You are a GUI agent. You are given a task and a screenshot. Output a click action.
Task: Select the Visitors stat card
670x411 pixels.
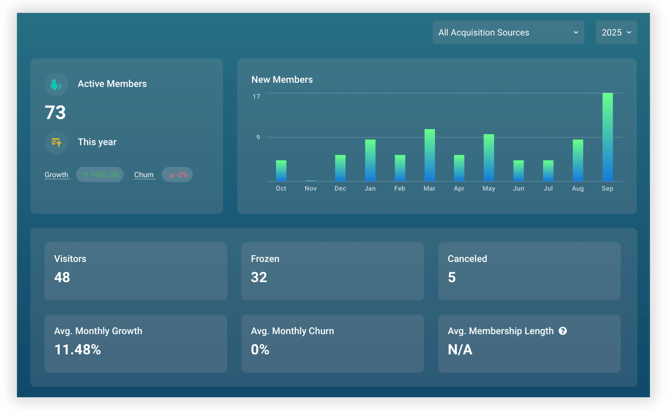[134, 270]
